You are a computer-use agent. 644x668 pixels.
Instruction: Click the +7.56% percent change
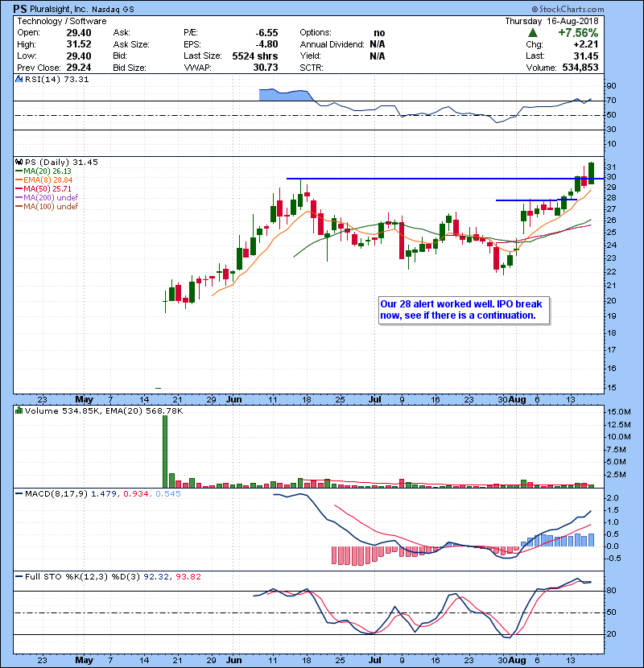click(x=578, y=33)
